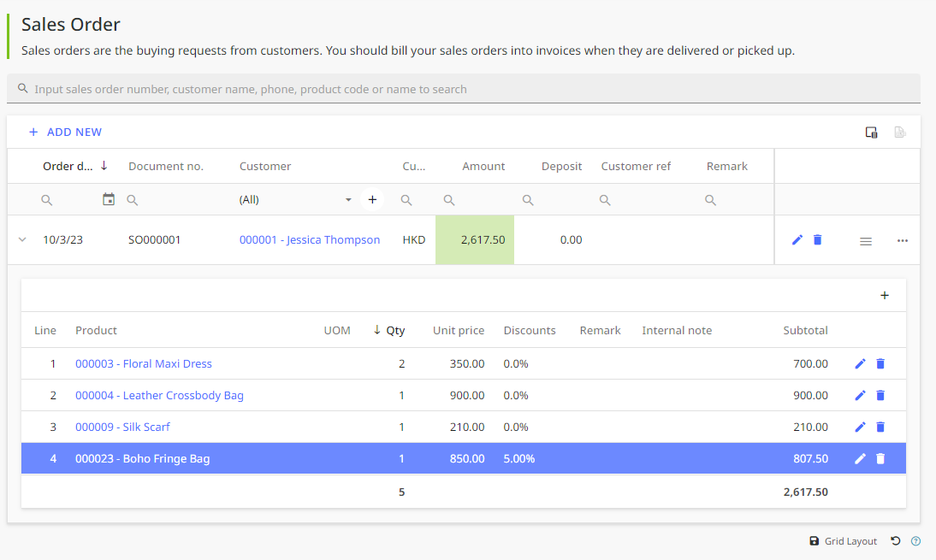Click ADD NEW sales order button
Screen dimensions: 936x560
[x=66, y=132]
